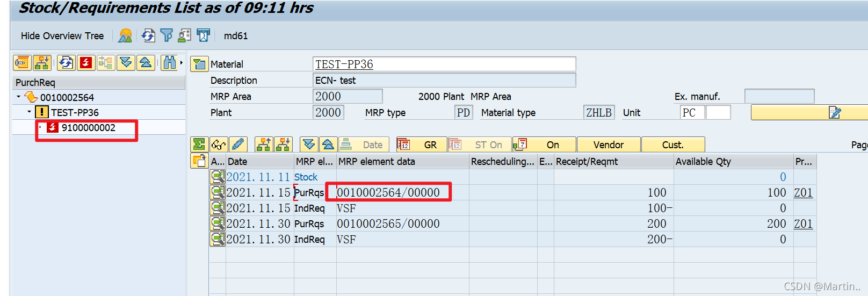
Task: Select tree item 9100000002
Action: (89, 128)
